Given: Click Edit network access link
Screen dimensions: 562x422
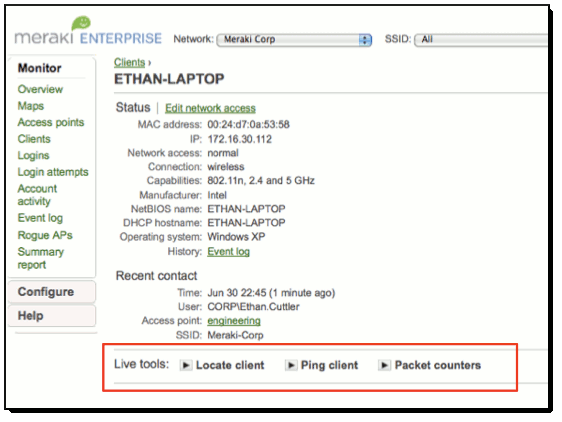Looking at the screenshot, I should point(210,108).
